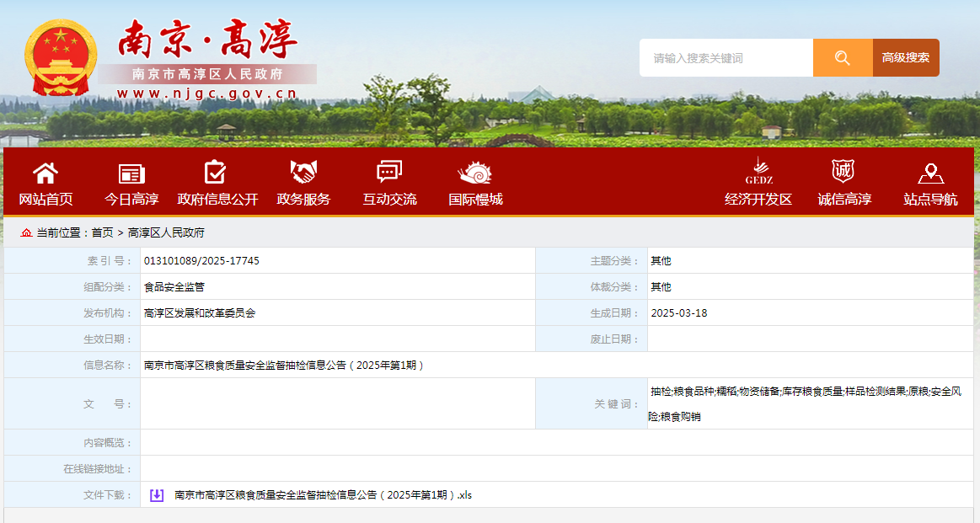Click the 首页 breadcrumb link
The width and height of the screenshot is (980, 523).
coord(103,232)
